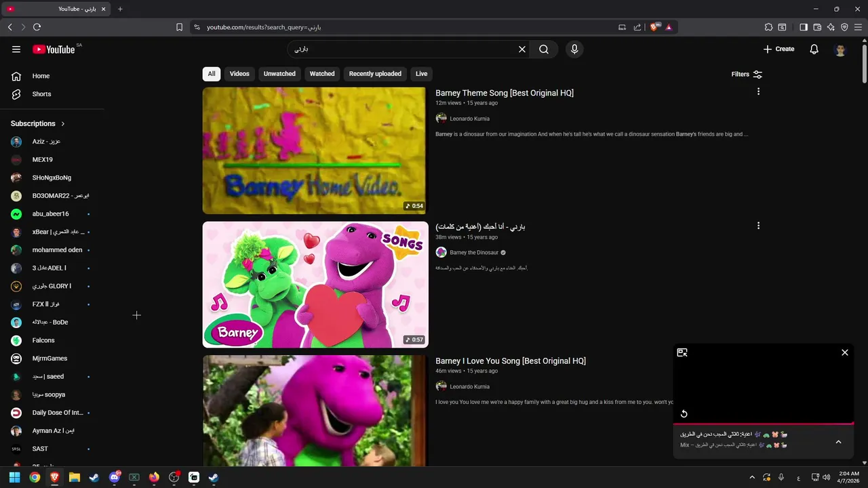This screenshot has width=868, height=488.
Task: Open Barney the Dinosaur channel name
Action: (x=474, y=253)
